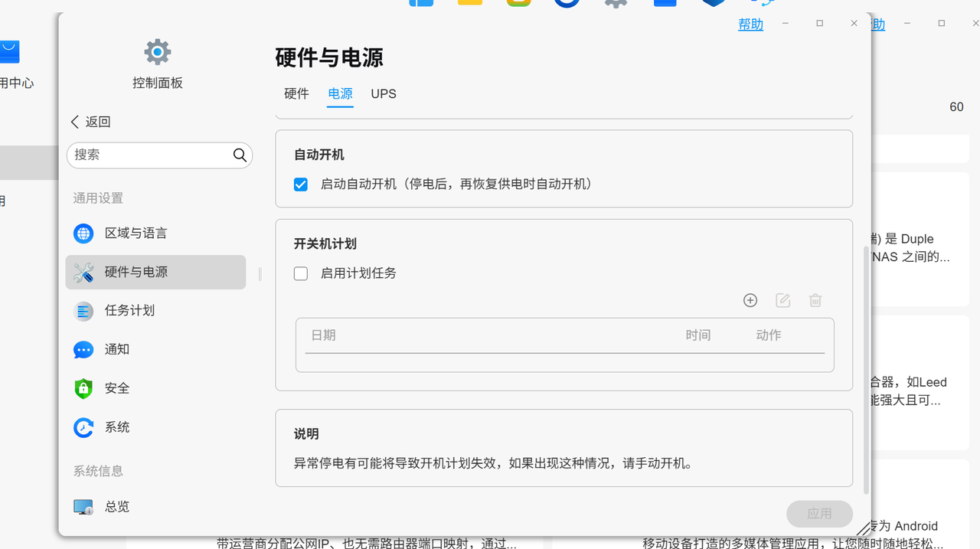980x549 pixels.
Task: Click the 自动开机 section heading
Action: (x=319, y=155)
